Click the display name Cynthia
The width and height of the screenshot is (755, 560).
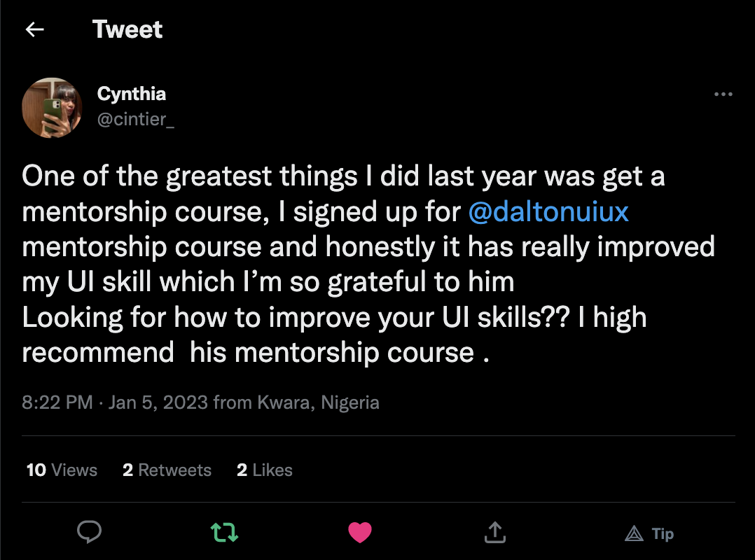(132, 93)
